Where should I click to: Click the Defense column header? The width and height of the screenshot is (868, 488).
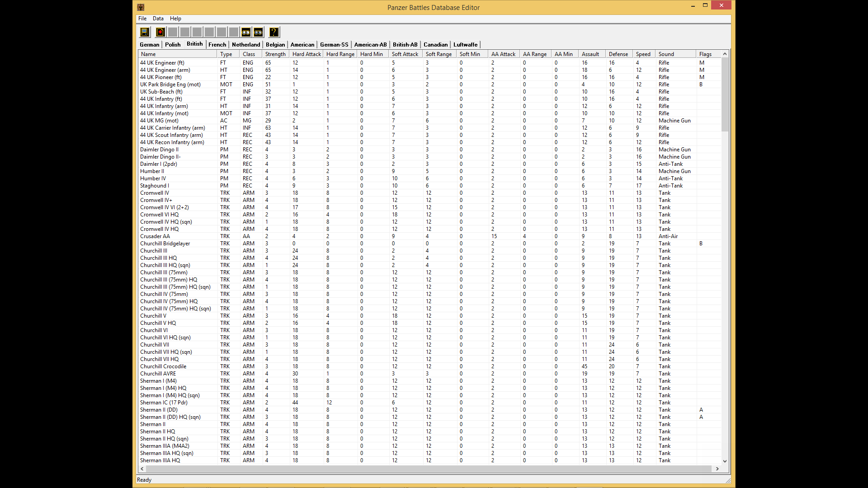click(x=619, y=54)
